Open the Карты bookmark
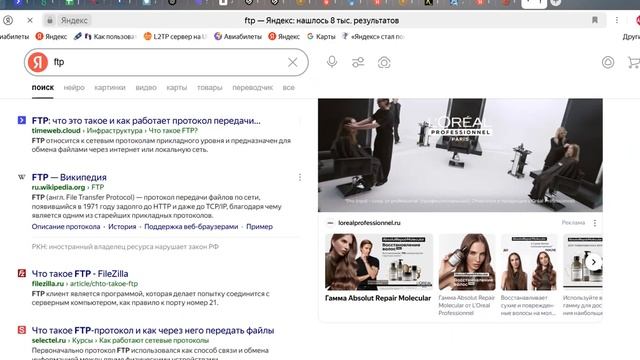The height and width of the screenshot is (360, 640). coord(321,36)
